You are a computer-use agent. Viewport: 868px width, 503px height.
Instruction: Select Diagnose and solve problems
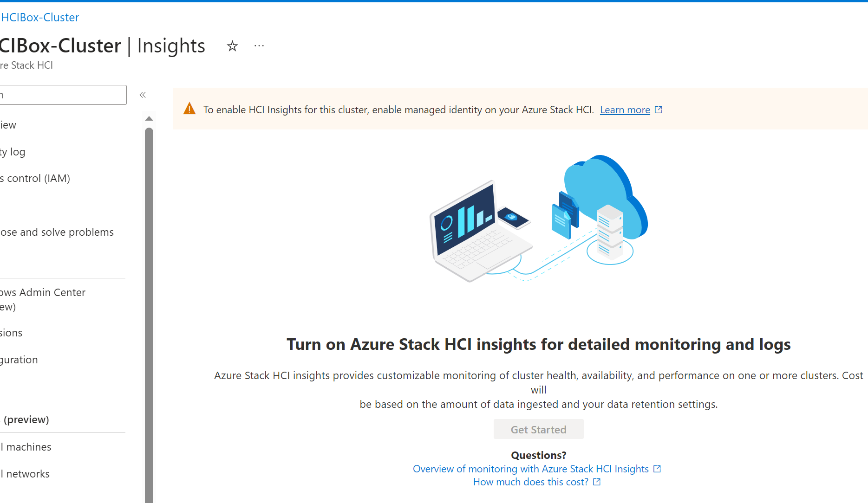pos(56,232)
